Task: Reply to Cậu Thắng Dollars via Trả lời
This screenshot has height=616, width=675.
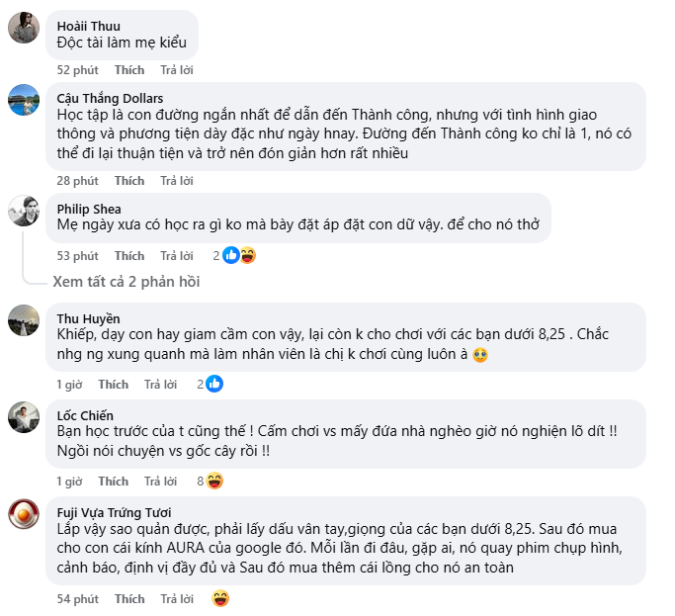Action: [177, 181]
